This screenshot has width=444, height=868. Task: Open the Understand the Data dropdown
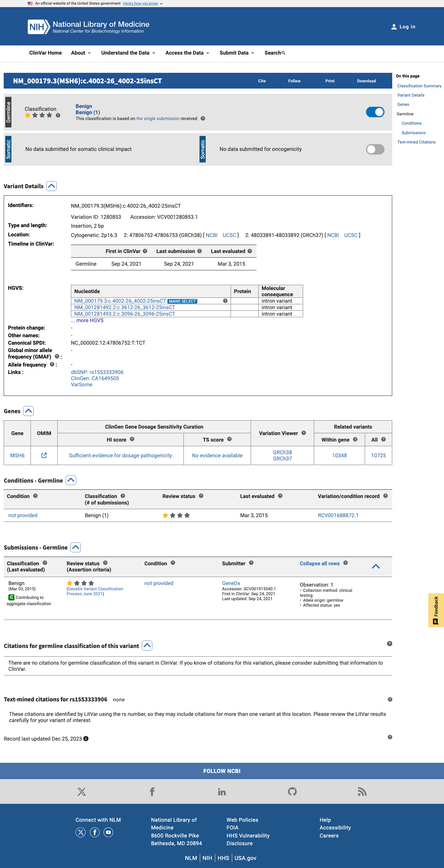[x=128, y=53]
